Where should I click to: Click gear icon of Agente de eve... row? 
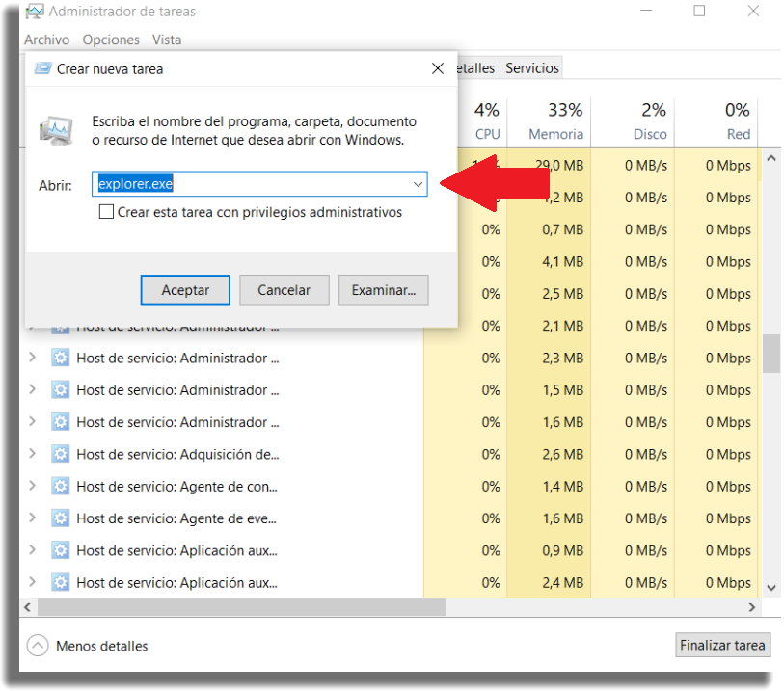61,518
